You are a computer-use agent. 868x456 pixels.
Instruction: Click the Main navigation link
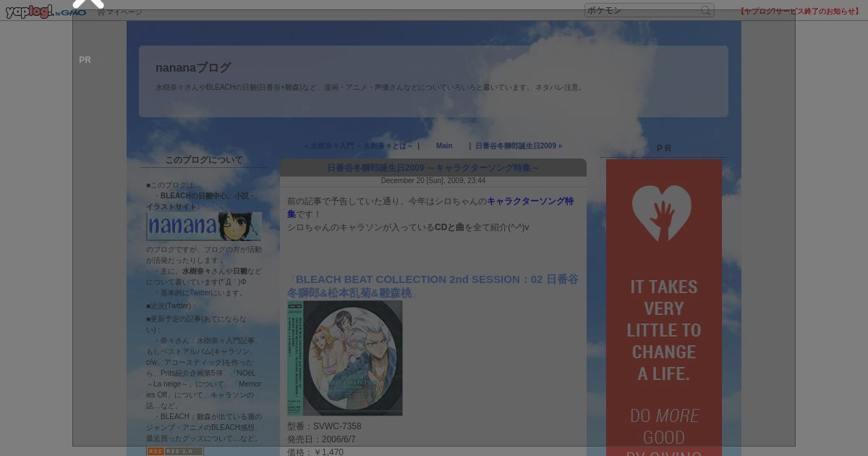pos(444,145)
